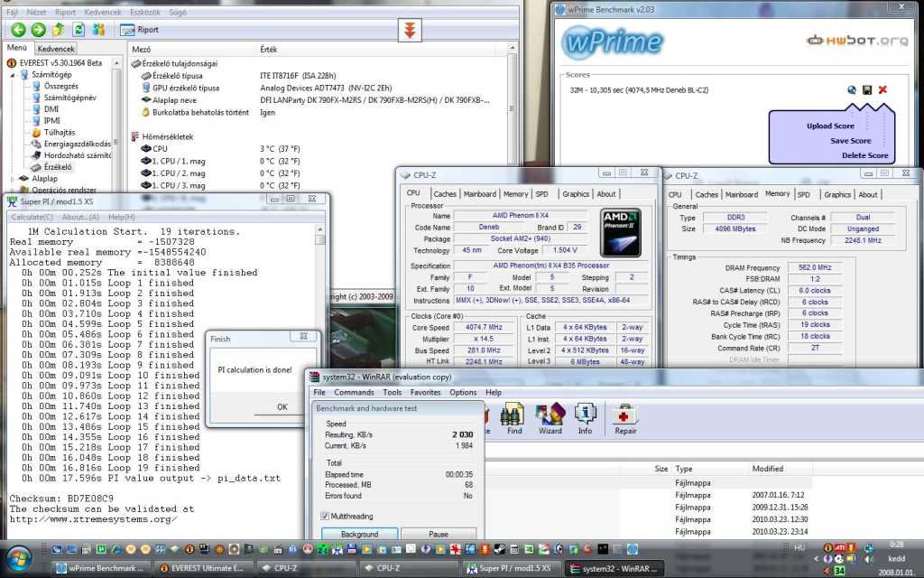924x578 pixels.
Task: Select IPMI in EVEREST tree
Action: click(51, 121)
